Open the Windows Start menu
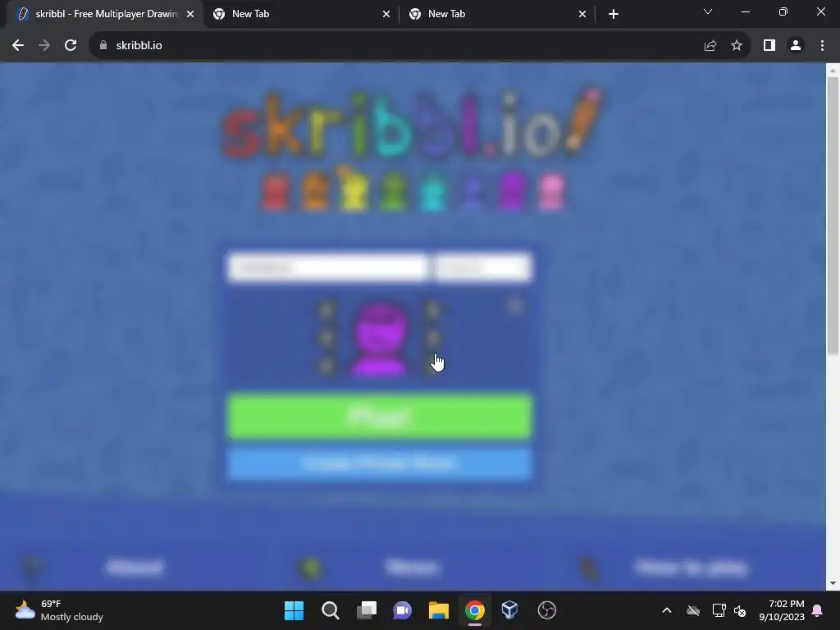 [294, 610]
